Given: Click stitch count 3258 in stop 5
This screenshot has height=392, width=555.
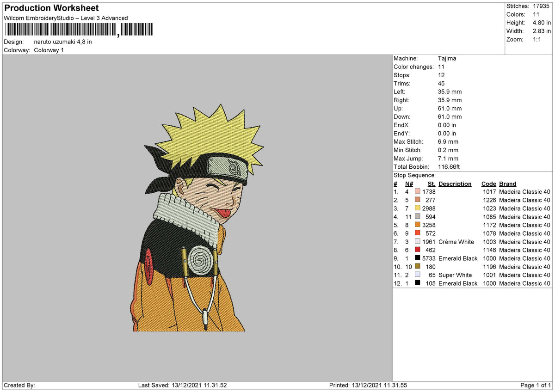Looking at the screenshot, I should click(429, 225).
